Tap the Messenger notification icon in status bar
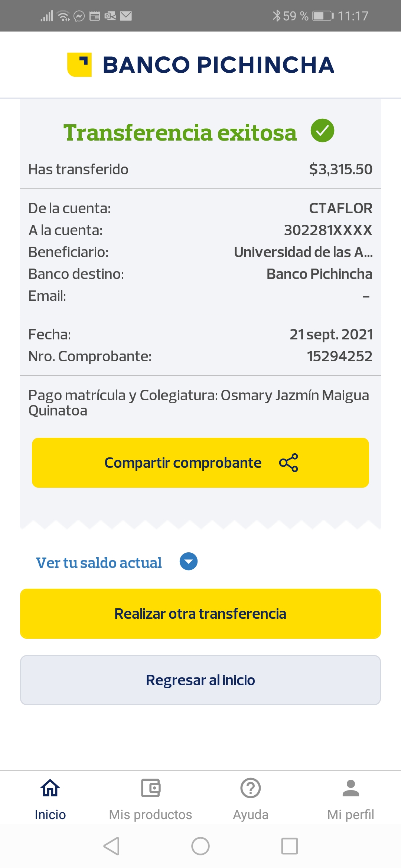Image resolution: width=401 pixels, height=868 pixels. pos(79,16)
